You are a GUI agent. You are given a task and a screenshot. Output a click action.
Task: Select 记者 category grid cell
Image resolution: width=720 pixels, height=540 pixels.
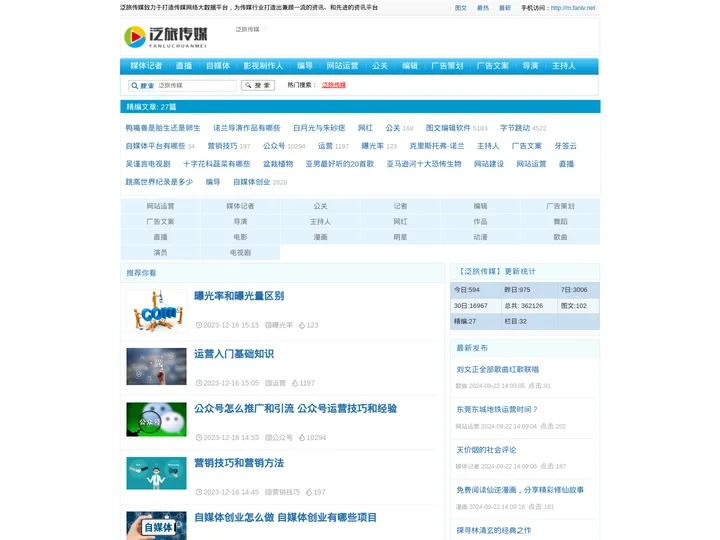400,206
